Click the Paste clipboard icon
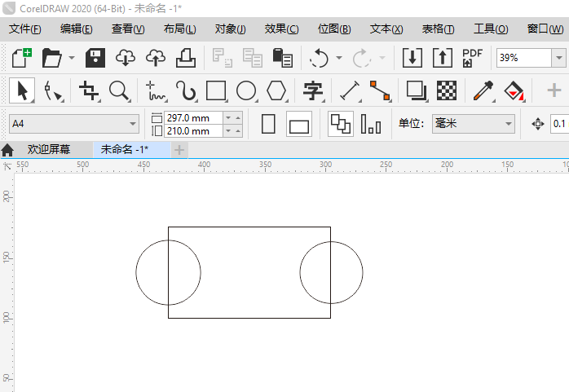The image size is (569, 392). pos(283,58)
